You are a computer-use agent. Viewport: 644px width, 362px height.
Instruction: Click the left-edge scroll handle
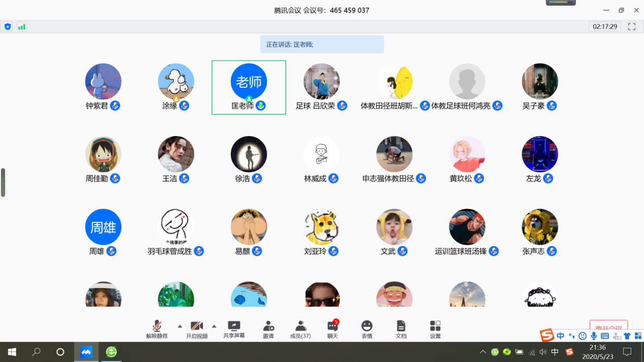[x=3, y=182]
